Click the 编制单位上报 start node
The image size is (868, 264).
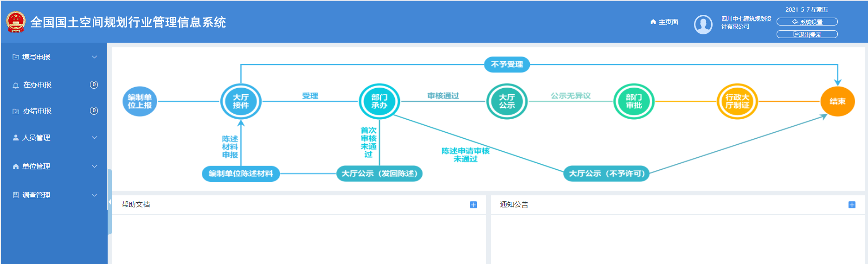coord(140,101)
